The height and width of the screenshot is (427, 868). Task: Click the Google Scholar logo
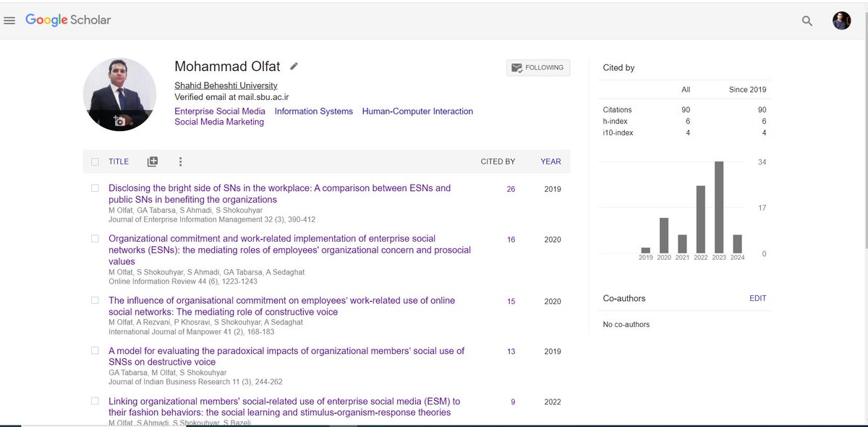point(70,20)
